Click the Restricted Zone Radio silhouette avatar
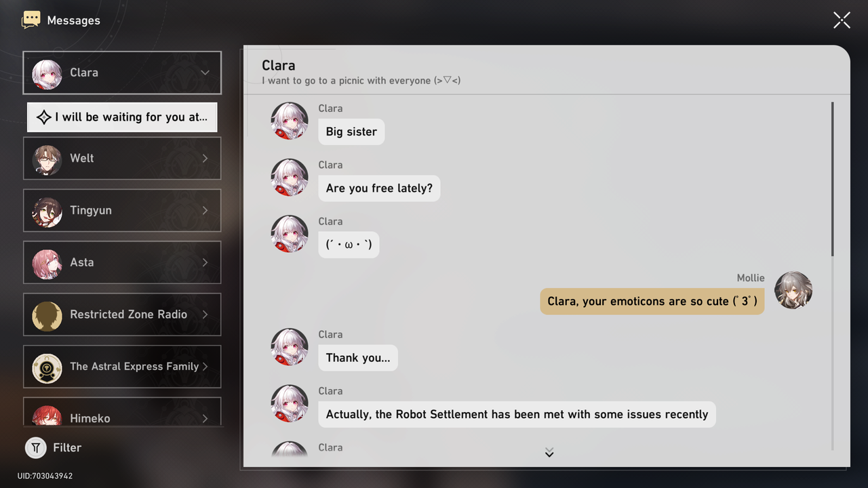Screen dimensions: 868x488 coord(47,315)
